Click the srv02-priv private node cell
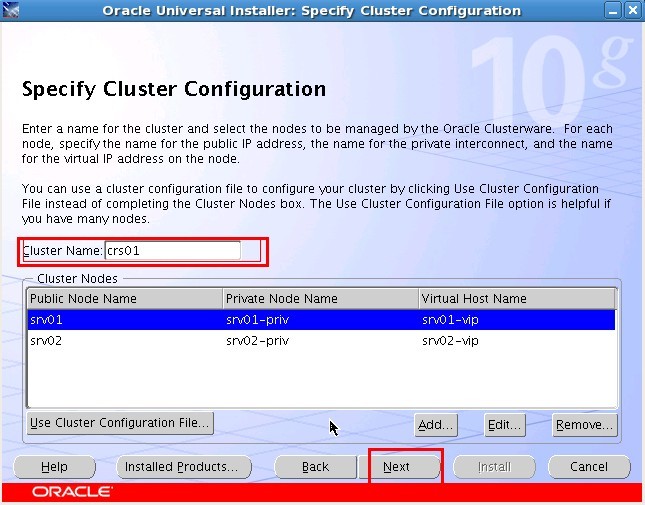The height and width of the screenshot is (505, 645). coord(320,341)
